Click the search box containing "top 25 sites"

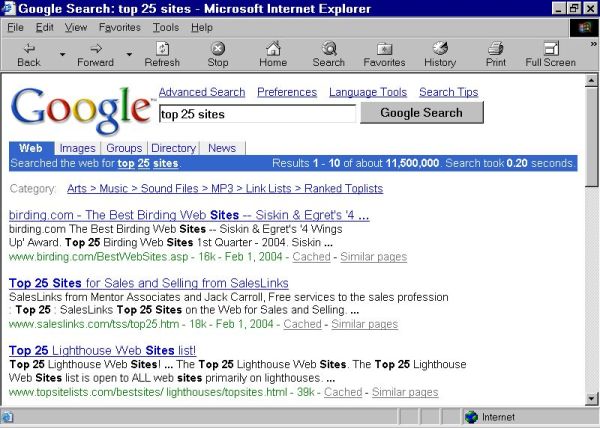(256, 114)
